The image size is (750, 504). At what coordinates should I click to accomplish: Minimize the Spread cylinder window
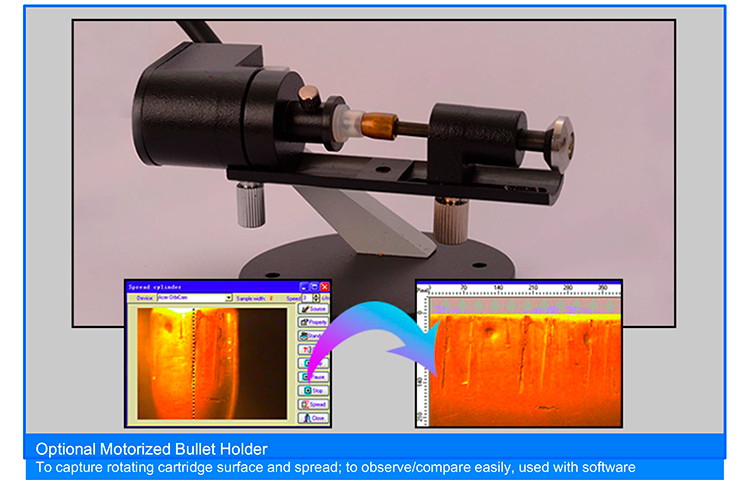[x=303, y=286]
